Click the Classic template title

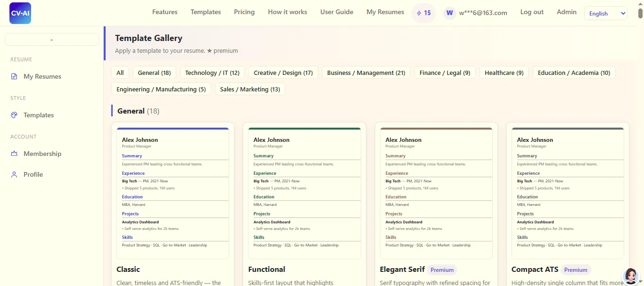coord(128,270)
